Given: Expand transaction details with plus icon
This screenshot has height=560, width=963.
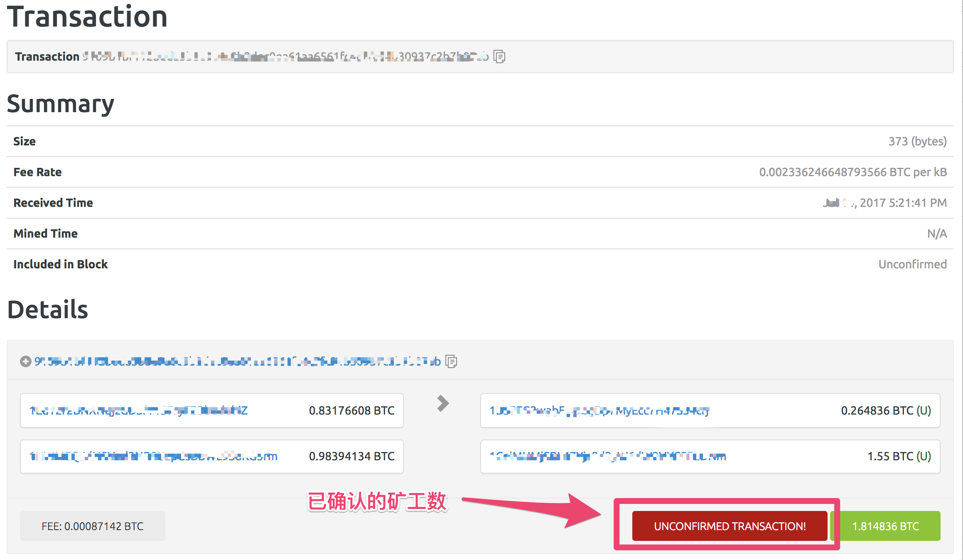Looking at the screenshot, I should coord(25,361).
